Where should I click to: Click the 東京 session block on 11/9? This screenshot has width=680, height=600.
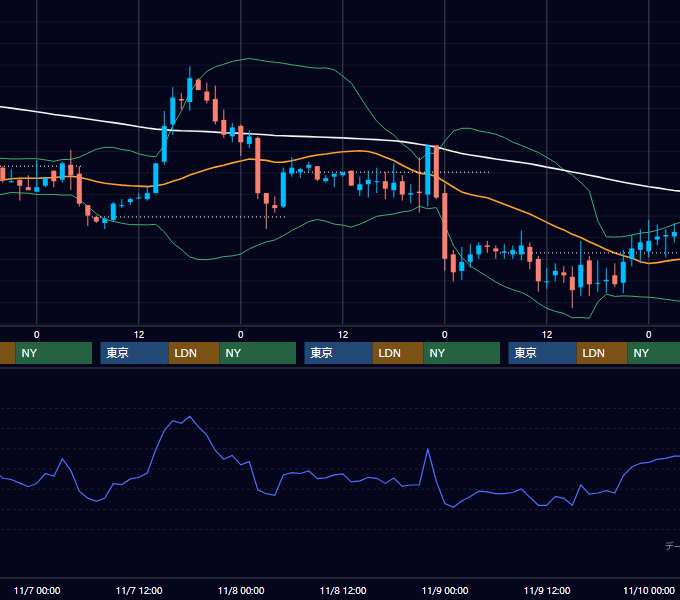(x=543, y=353)
